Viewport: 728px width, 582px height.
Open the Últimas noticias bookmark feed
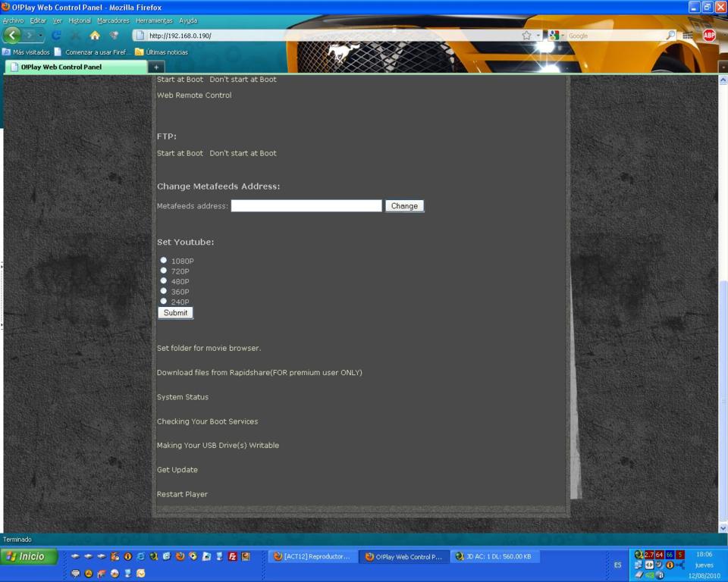pos(162,52)
